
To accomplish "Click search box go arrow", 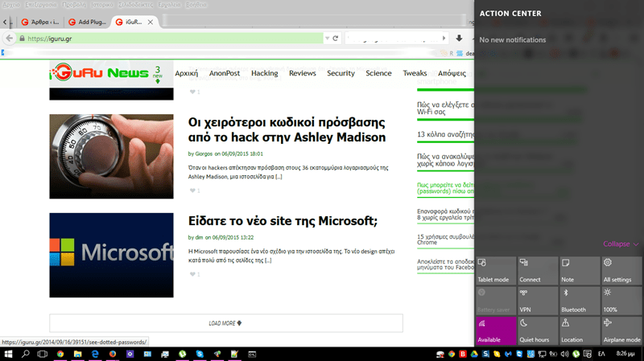I will click(444, 38).
